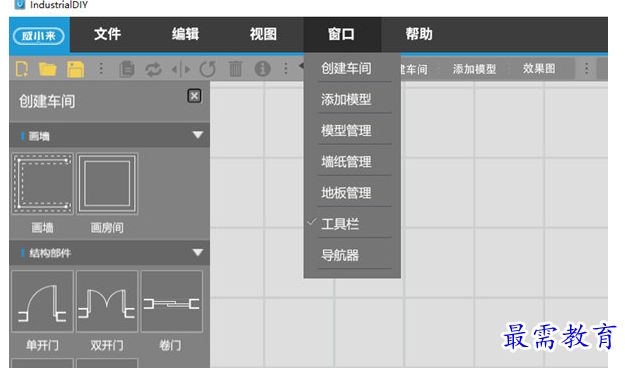Open the 帮助 menu
The image size is (625, 368).
pos(419,34)
